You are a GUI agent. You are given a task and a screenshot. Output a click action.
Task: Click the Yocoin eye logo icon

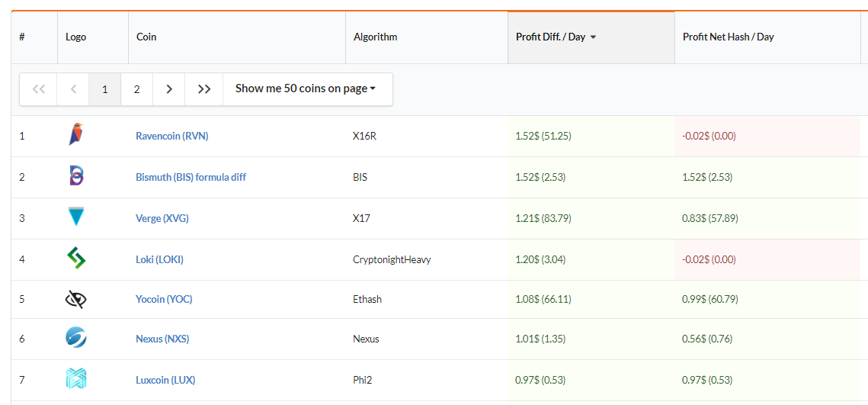[x=76, y=300]
